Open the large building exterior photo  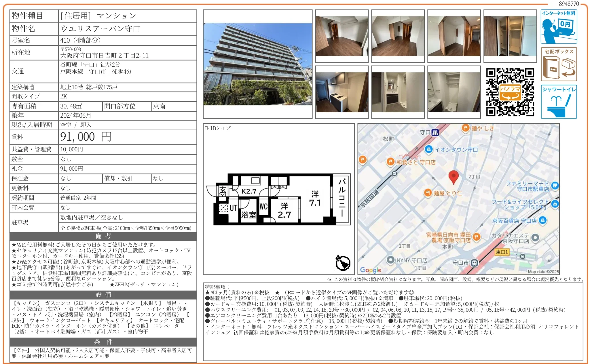257,64
